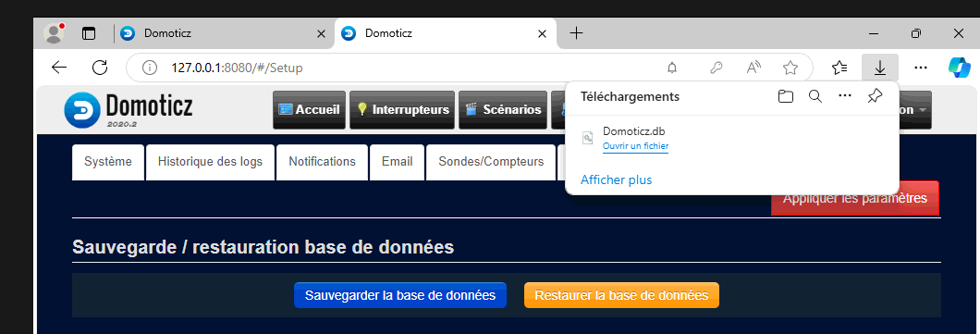
Task: Switch to Sondes/Compteurs tab
Action: point(491,162)
